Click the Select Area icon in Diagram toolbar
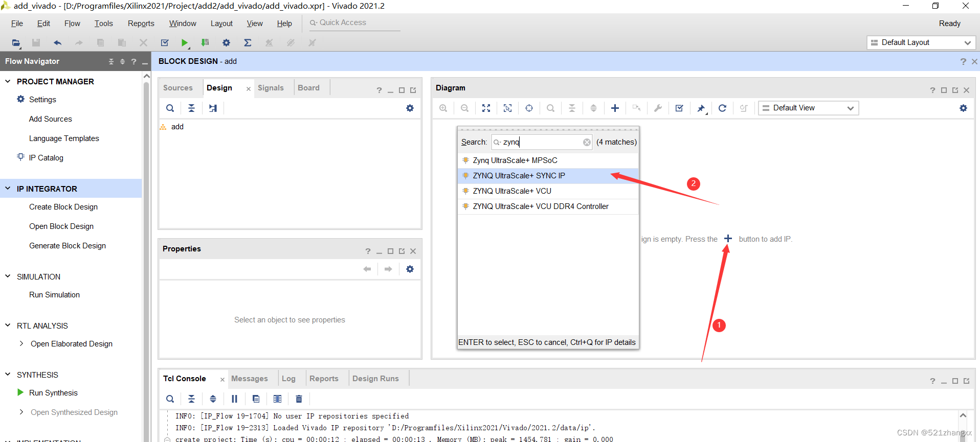This screenshot has width=980, height=442. pyautogui.click(x=507, y=108)
